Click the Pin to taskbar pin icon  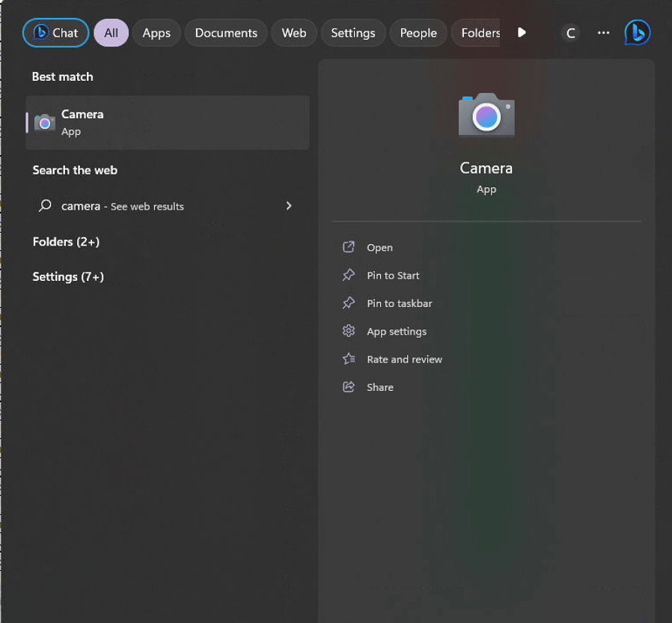click(x=349, y=303)
